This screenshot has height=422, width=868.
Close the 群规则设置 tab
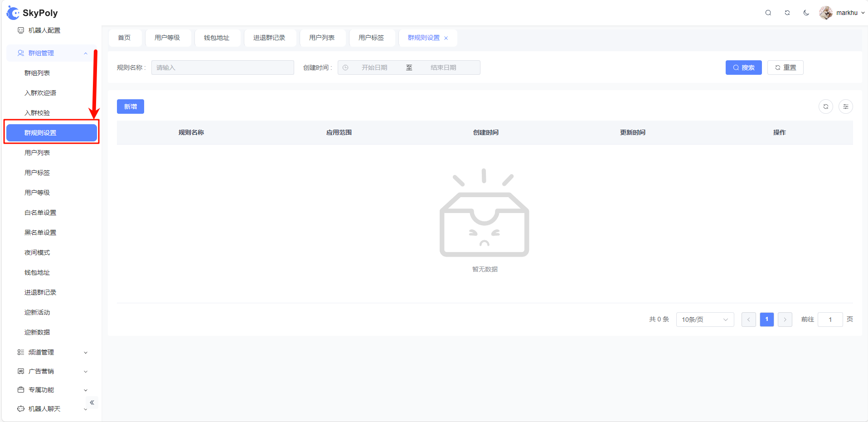[446, 38]
